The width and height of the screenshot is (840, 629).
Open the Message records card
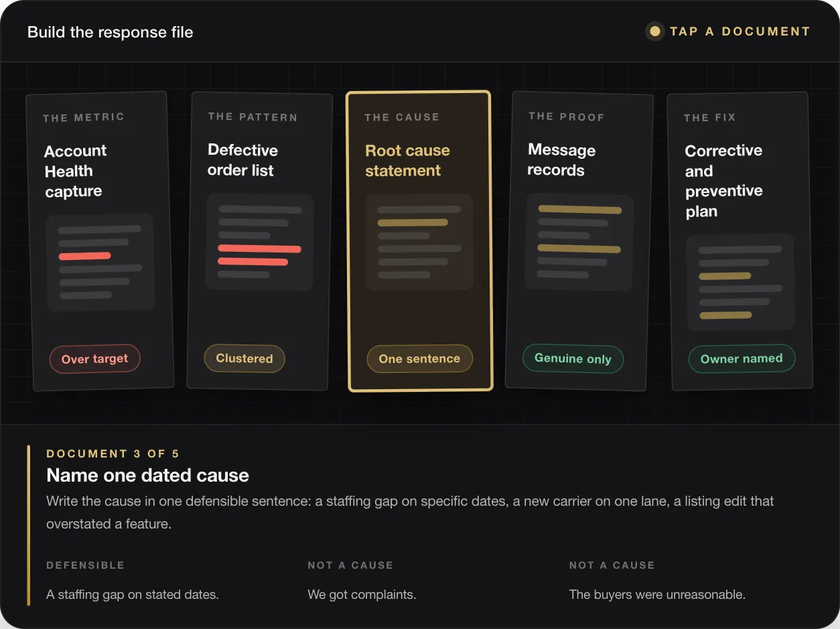(579, 240)
